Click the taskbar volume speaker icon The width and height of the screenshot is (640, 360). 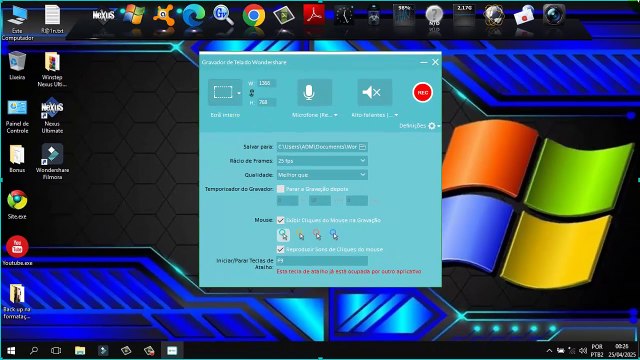583,351
